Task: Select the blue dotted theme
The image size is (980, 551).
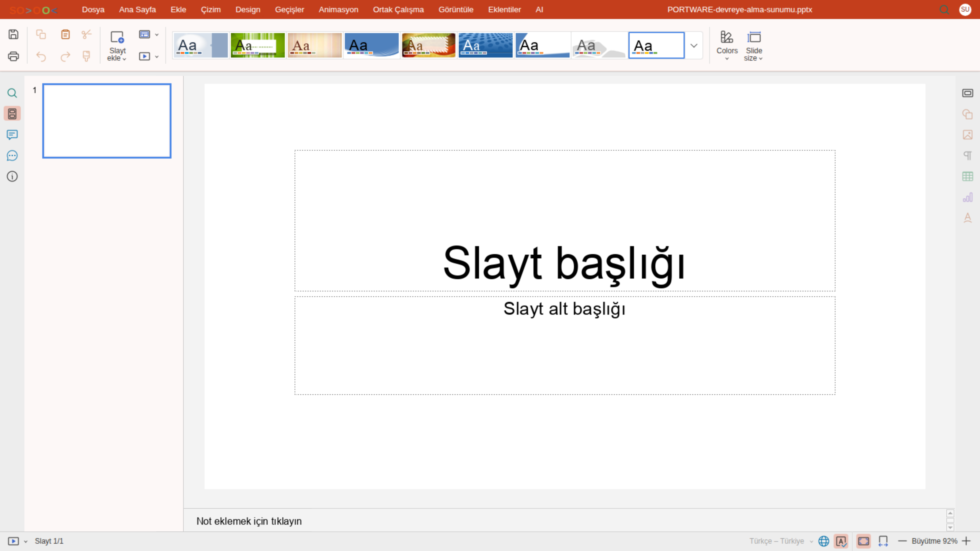Action: (x=486, y=45)
